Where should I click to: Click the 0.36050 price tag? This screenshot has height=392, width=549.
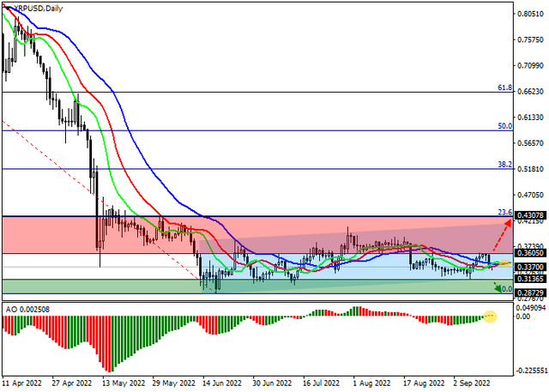click(x=531, y=253)
